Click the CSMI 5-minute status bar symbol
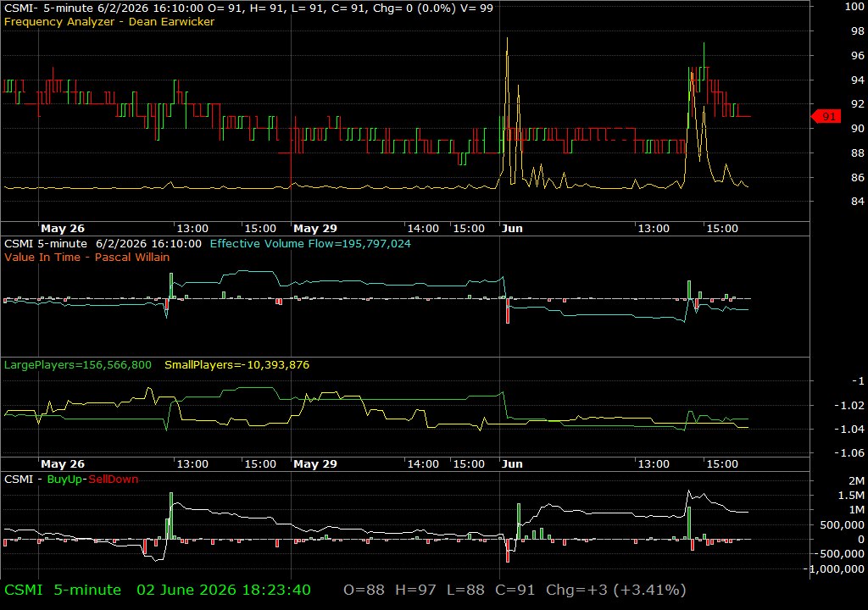868x610 pixels. pos(63,590)
